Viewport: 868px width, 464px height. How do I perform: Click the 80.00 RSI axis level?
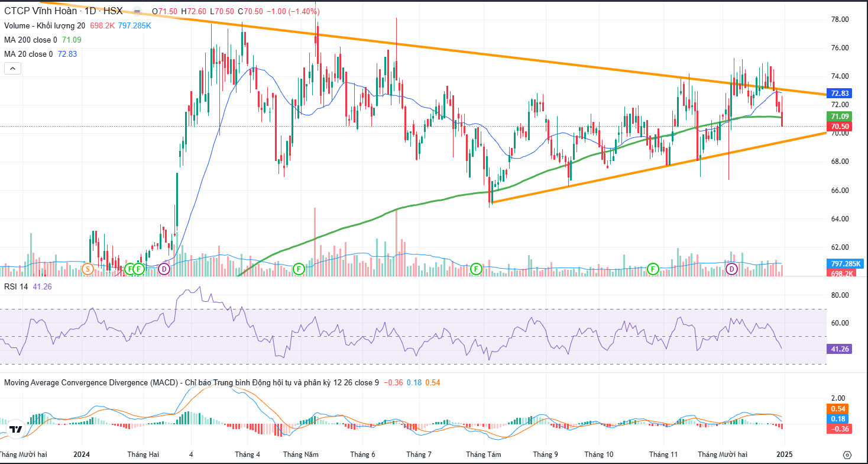(840, 295)
